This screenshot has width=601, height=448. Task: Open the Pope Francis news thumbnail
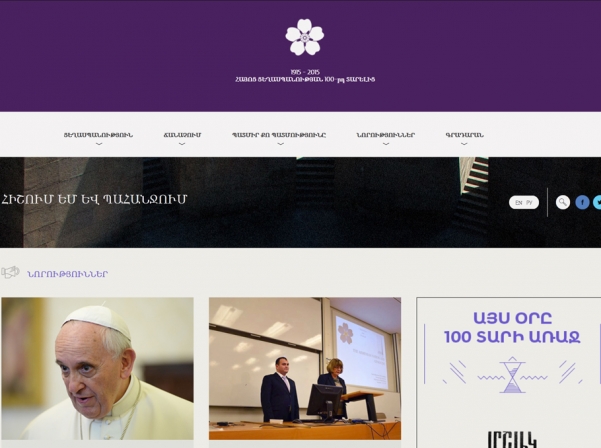[97, 368]
